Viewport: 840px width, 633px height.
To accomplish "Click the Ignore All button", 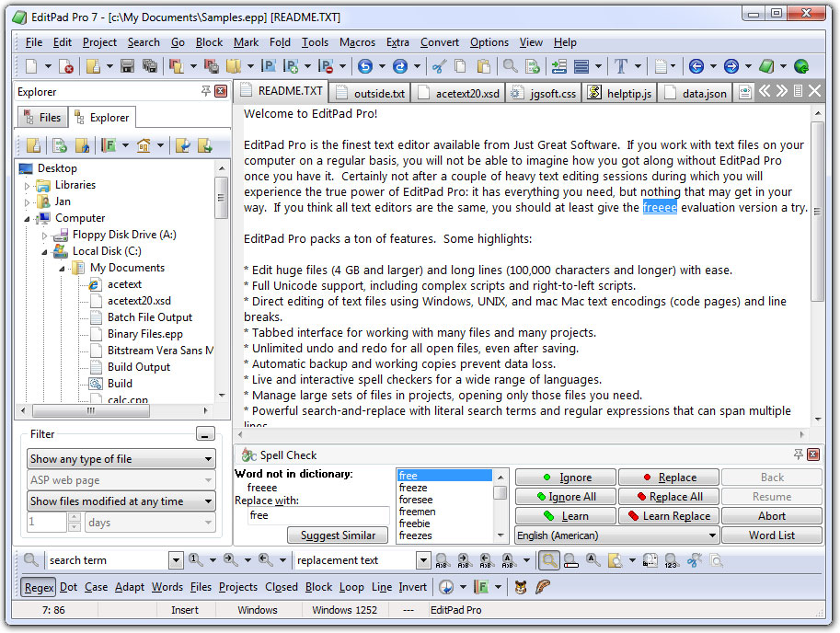I will (x=565, y=497).
